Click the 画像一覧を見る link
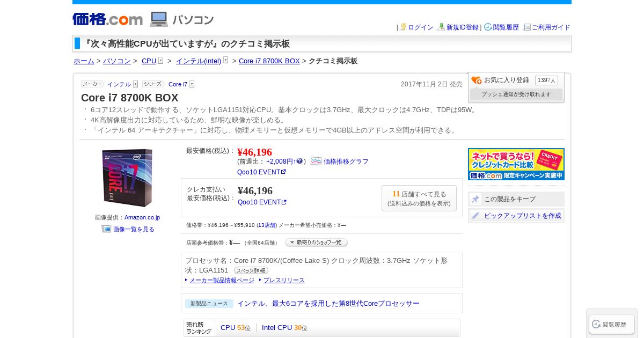 coord(134,229)
